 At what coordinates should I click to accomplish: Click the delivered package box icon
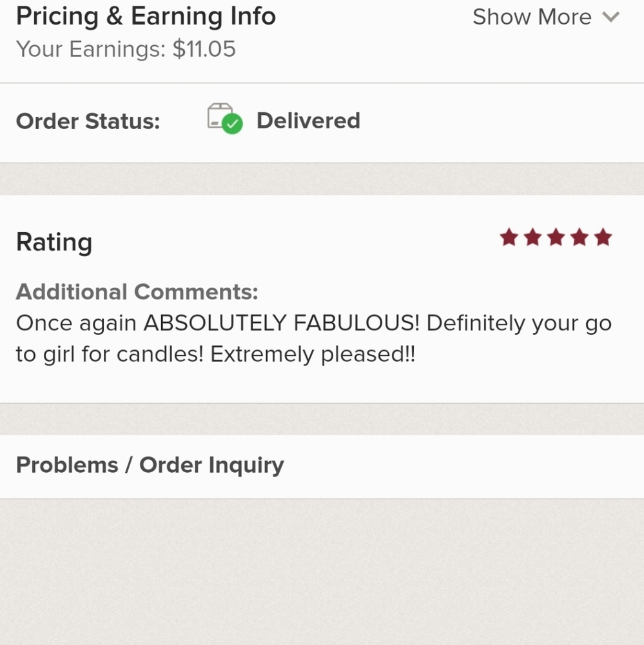220,116
